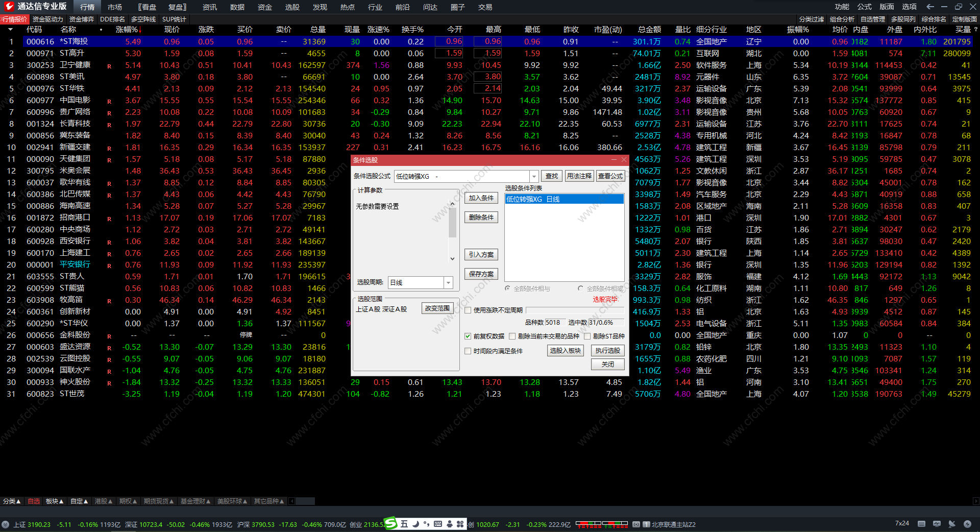This screenshot has width=980, height=532.
Task: Click the round icon at status bar far right
Action: (x=967, y=524)
